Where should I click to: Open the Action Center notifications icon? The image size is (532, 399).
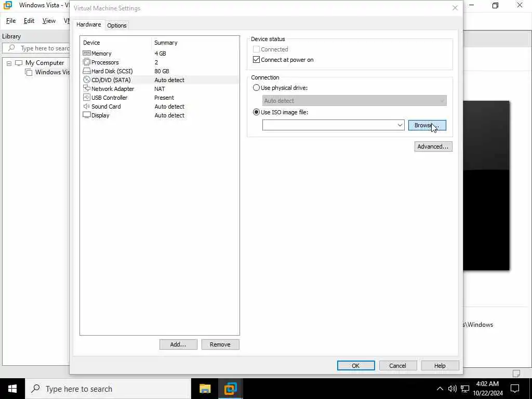(x=515, y=389)
